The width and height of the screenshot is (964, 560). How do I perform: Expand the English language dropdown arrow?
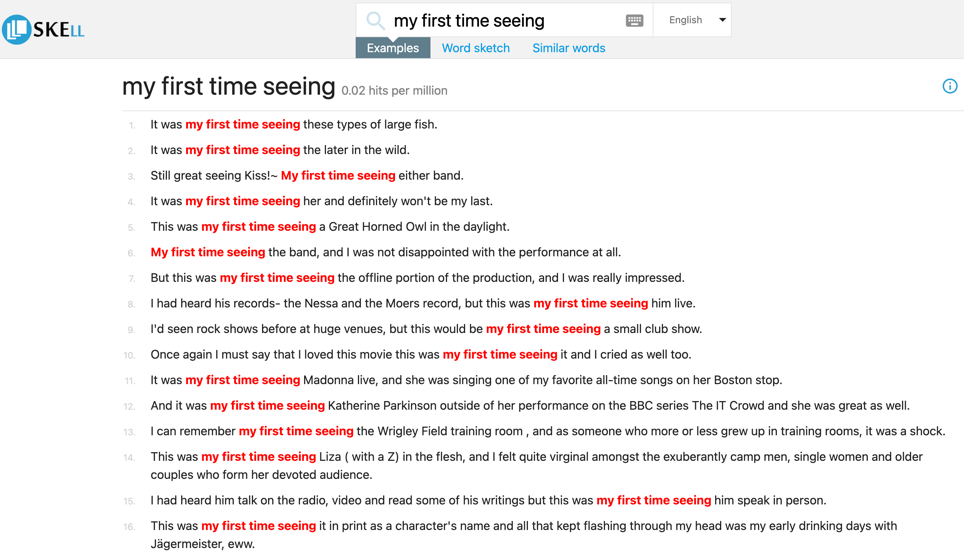[722, 20]
